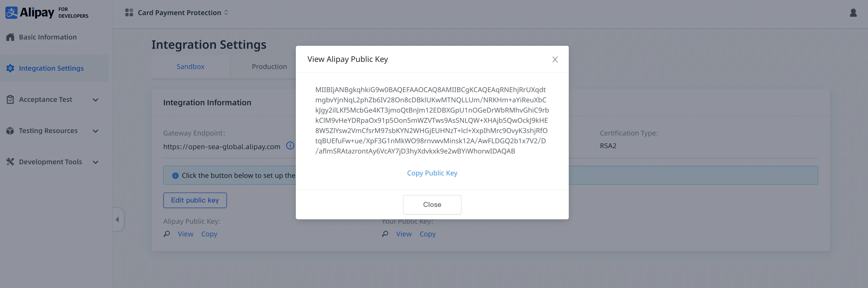The height and width of the screenshot is (288, 868).
Task: Expand the Acceptance Test menu chevron
Action: 96,100
